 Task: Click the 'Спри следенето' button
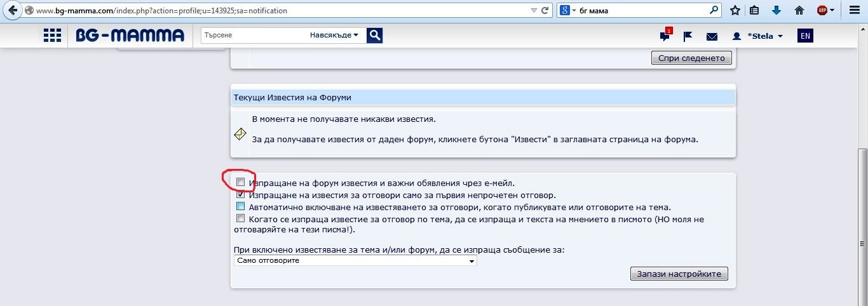pyautogui.click(x=691, y=58)
